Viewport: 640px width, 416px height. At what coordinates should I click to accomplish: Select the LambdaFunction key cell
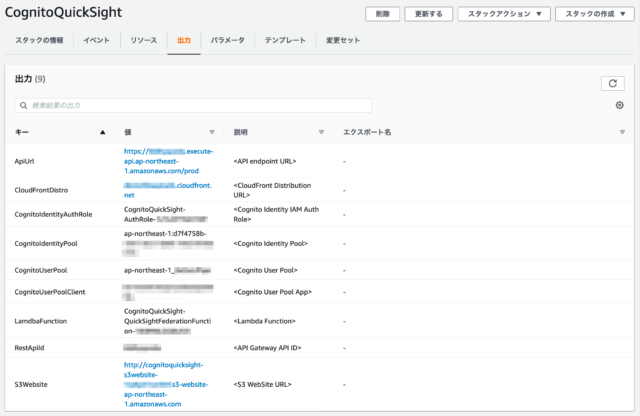coord(40,321)
